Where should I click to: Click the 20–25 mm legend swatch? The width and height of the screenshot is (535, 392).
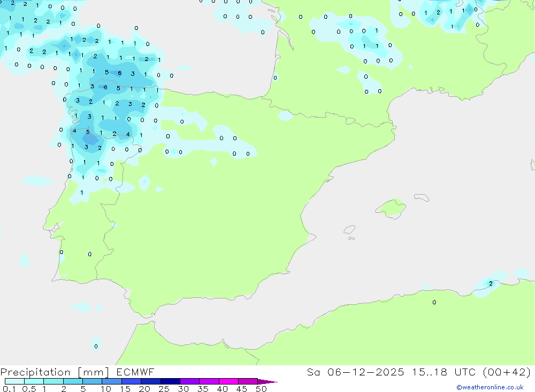150,381
